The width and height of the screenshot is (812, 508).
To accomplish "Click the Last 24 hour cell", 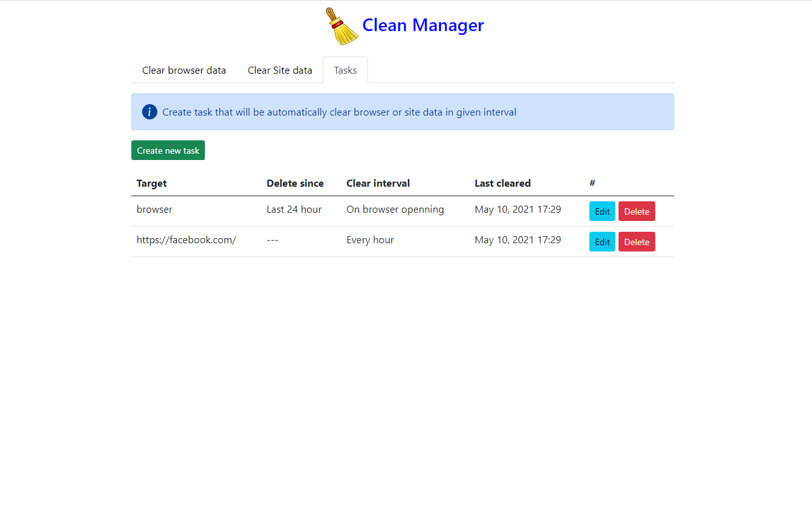I will tap(294, 209).
